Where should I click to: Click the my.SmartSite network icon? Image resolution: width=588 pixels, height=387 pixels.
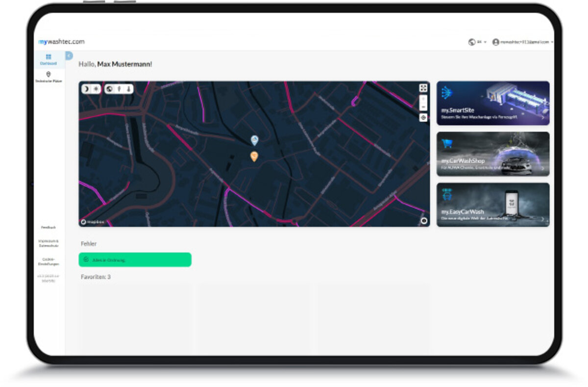click(446, 92)
